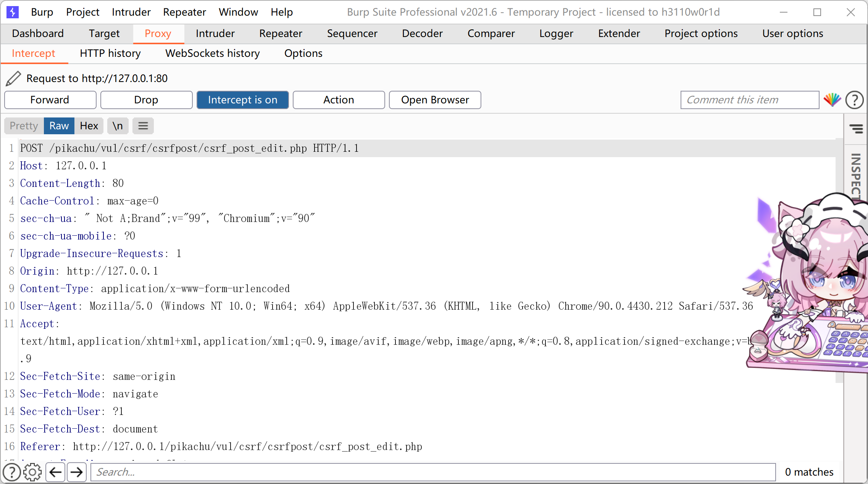Drop the intercepted request
The width and height of the screenshot is (868, 484).
point(146,100)
